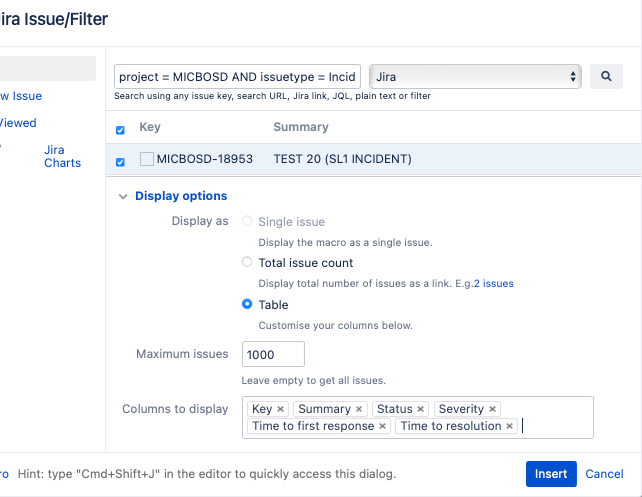
Task: Collapse the Display options chevron
Action: [123, 197]
